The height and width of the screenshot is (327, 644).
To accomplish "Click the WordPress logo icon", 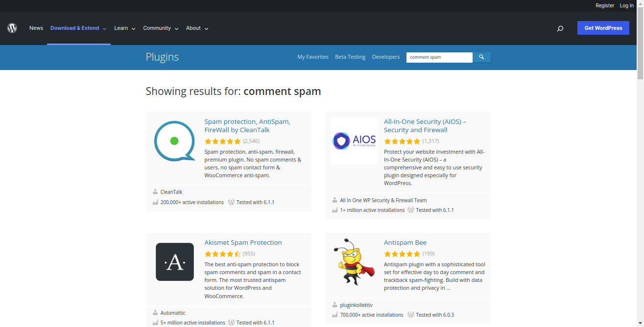I will click(12, 28).
